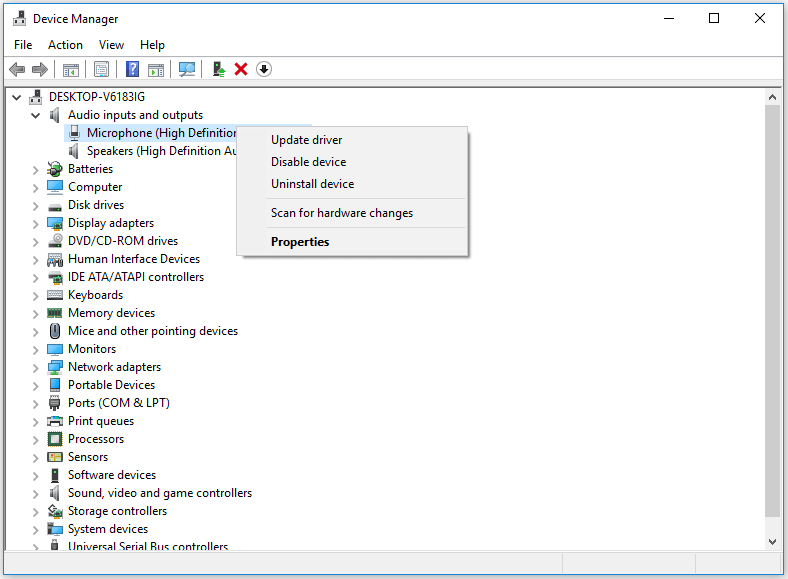Expand the IDE ATA/ATAPI controllers arrow

click(x=35, y=278)
